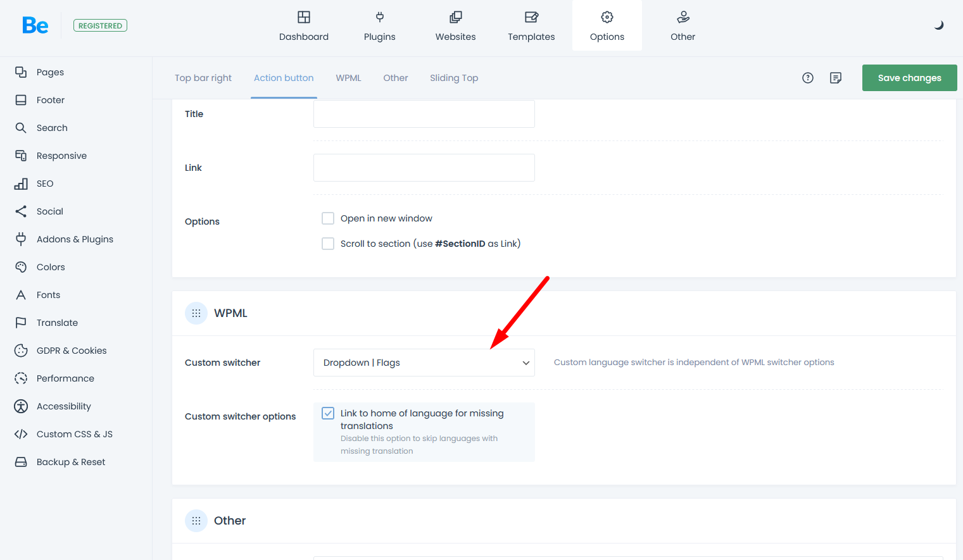Click the Be logo
Screen dimensions: 963x560
[x=35, y=25]
